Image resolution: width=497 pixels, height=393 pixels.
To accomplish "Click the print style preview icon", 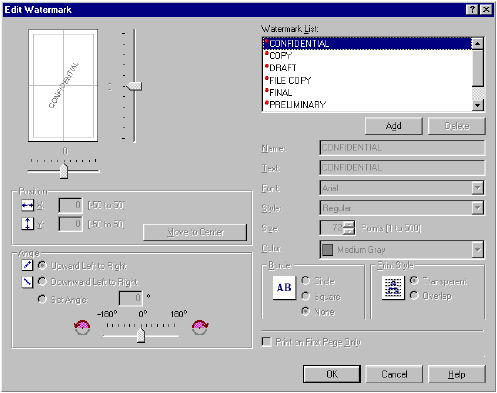I will (393, 287).
